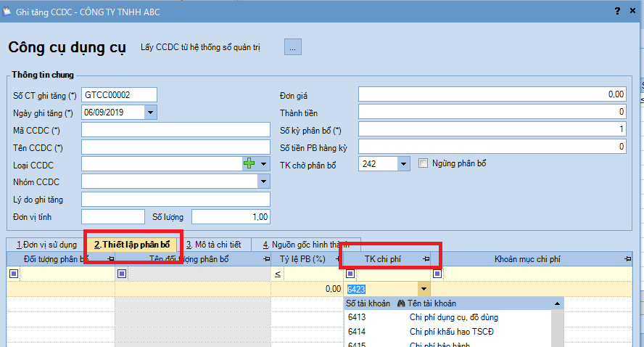Click the pin icon in Khoản mục chi phí header

627,259
